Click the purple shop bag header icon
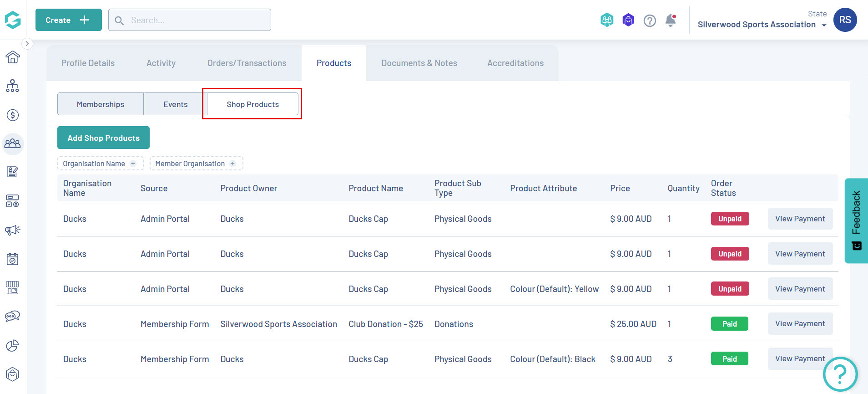Viewport: 868px width, 394px height. 628,20
